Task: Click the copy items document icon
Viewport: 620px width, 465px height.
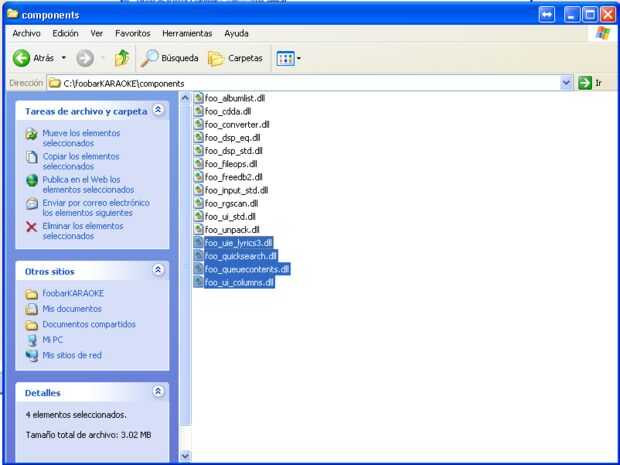Action: [32, 157]
